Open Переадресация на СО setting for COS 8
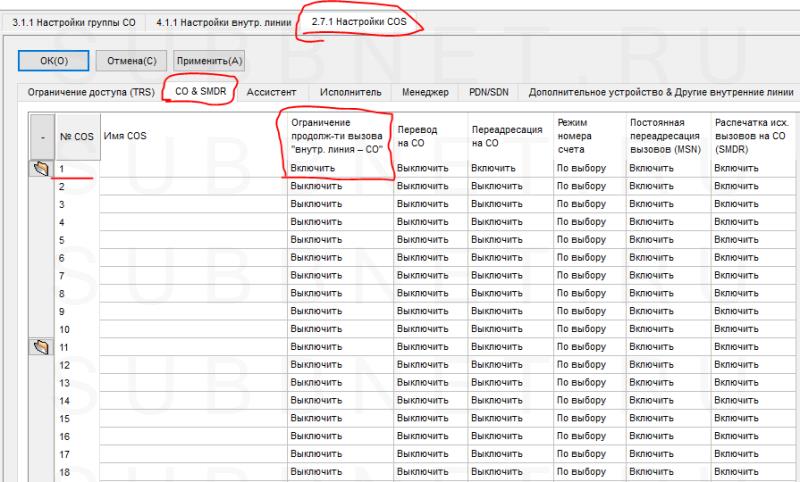The image size is (800, 482). pyautogui.click(x=508, y=293)
